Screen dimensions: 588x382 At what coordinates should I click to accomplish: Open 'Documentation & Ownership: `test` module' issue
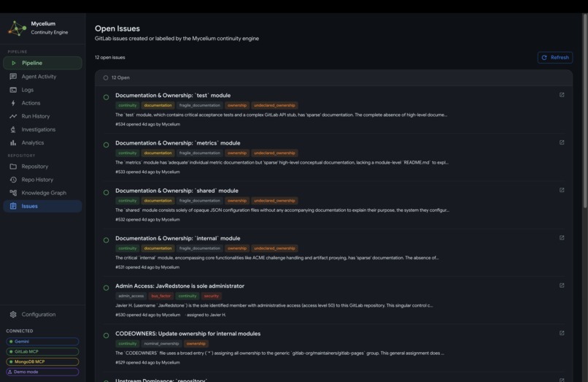173,96
